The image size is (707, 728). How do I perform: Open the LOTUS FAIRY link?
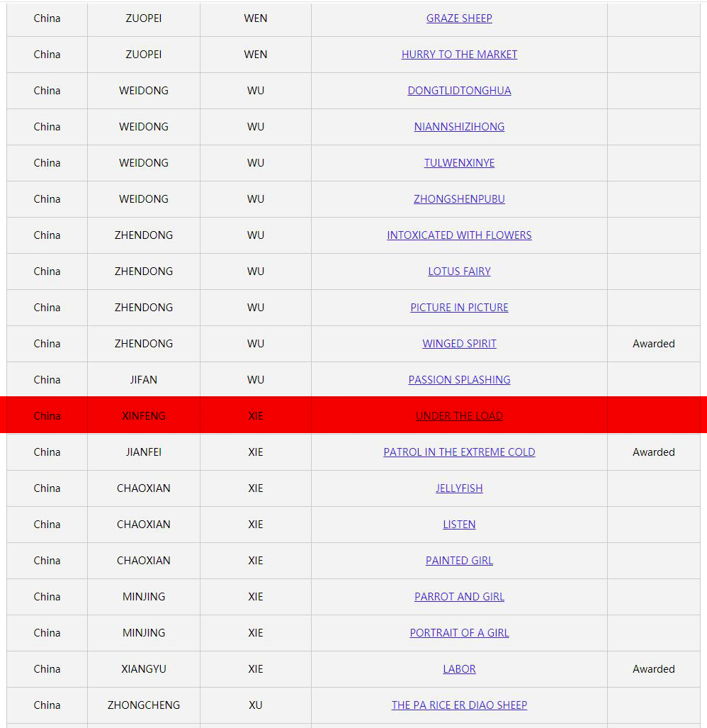pos(459,272)
